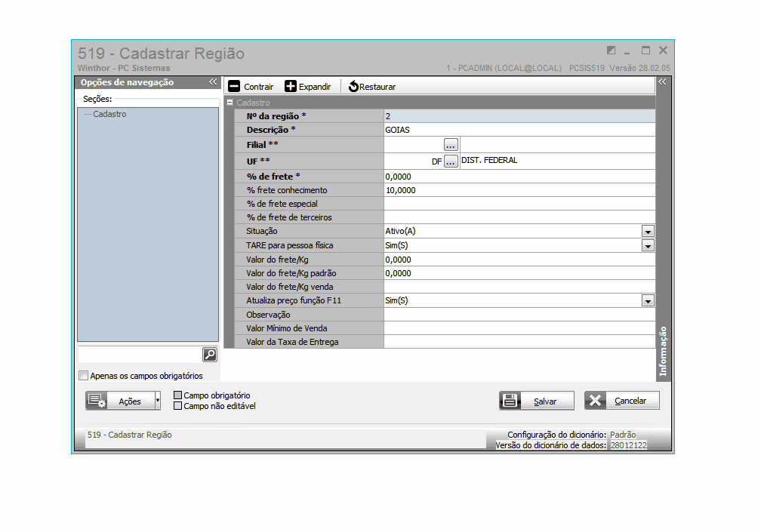This screenshot has width=761, height=532.
Task: Click the DIST. FEDERAL description text
Action: (x=489, y=160)
